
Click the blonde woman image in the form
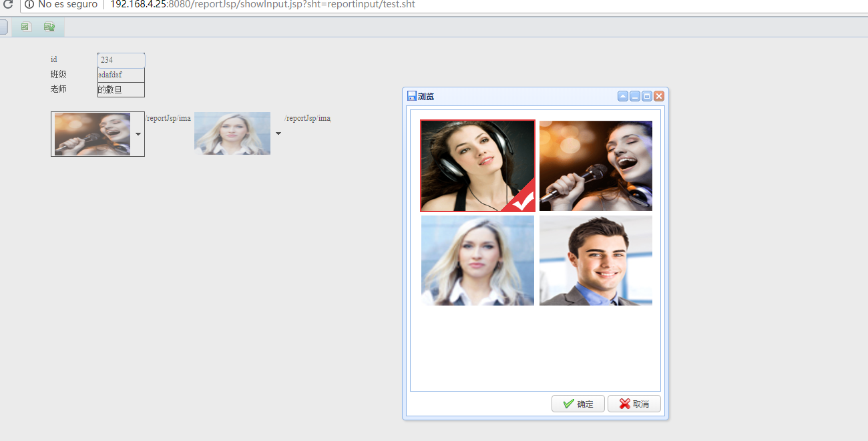tap(232, 133)
